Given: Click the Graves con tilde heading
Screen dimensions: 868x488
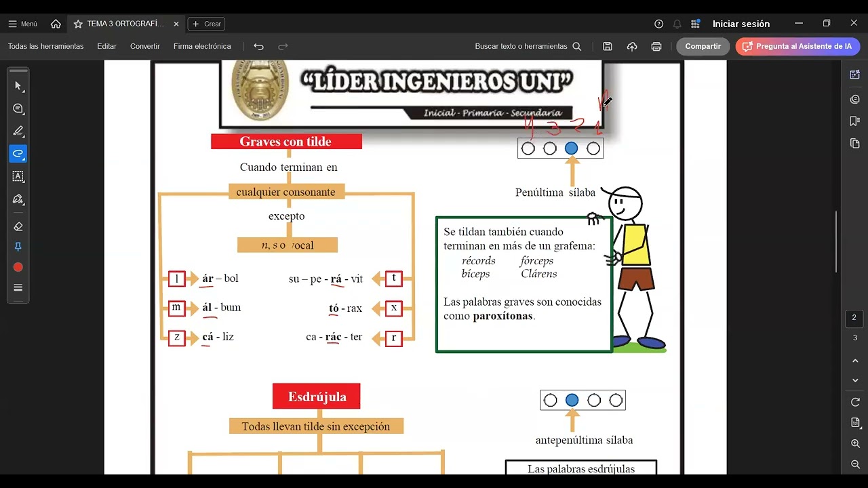Looking at the screenshot, I should coord(286,142).
